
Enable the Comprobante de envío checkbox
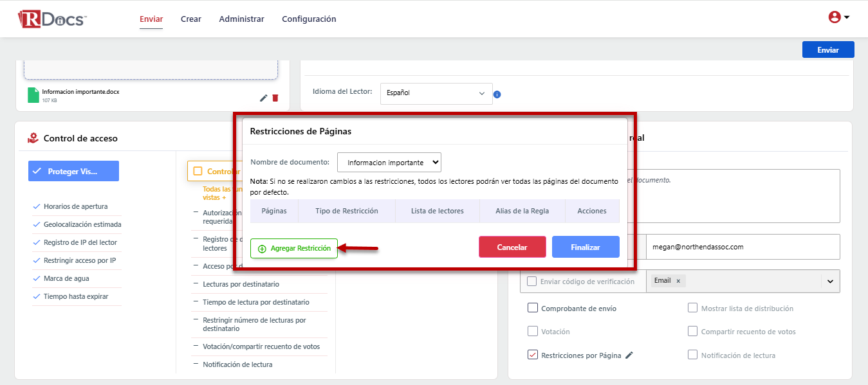[533, 308]
